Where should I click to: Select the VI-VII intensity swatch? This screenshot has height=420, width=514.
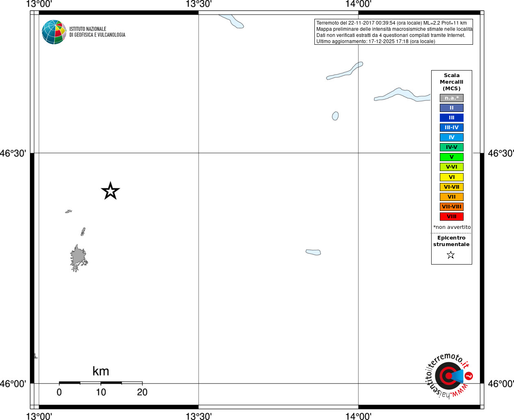pyautogui.click(x=452, y=187)
